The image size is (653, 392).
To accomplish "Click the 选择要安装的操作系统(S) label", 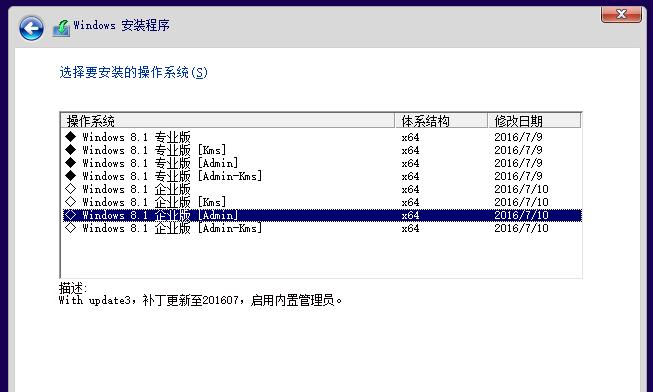I will (133, 72).
